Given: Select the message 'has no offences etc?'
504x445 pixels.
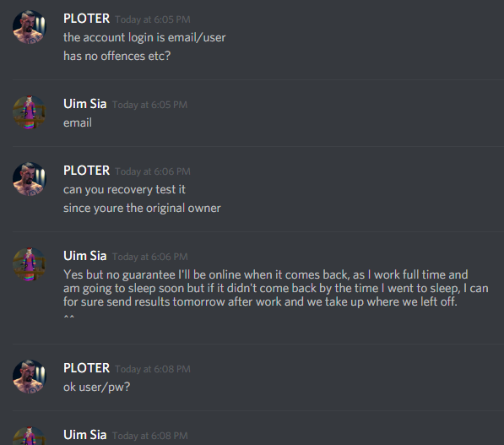Looking at the screenshot, I should 117,57.
